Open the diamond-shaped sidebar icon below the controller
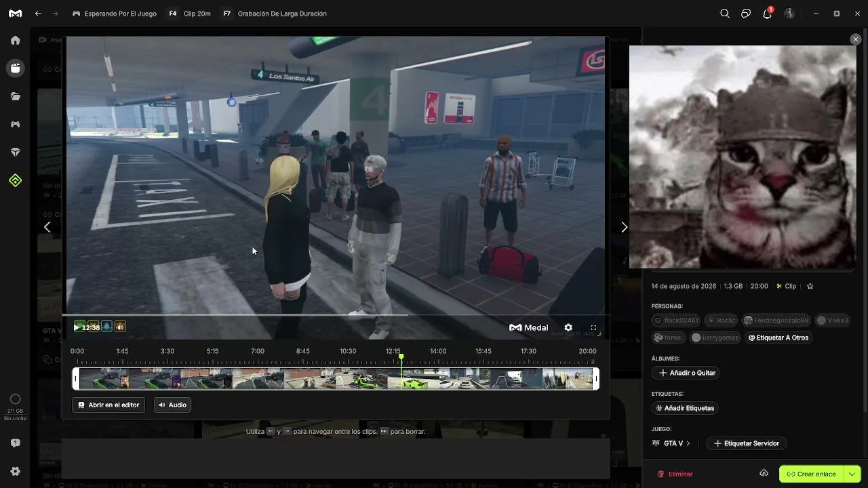 tap(16, 152)
